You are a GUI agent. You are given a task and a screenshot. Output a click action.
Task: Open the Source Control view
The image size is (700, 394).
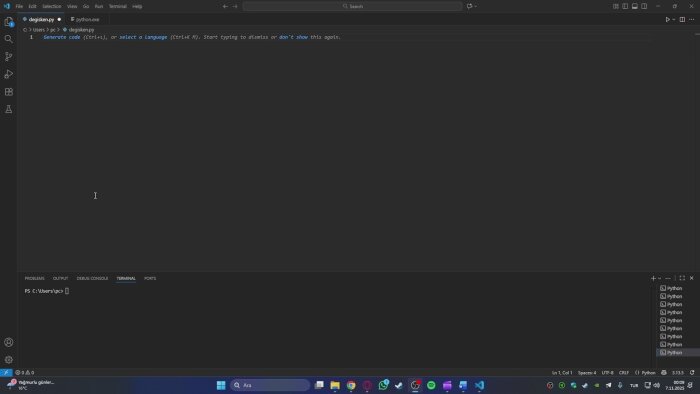[x=8, y=57]
